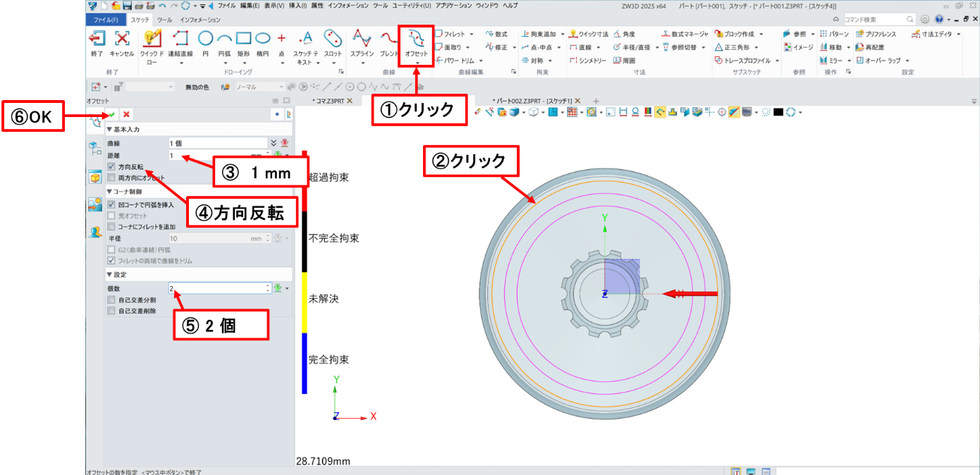Switch to コマ.Z3PRT document tab

[328, 101]
